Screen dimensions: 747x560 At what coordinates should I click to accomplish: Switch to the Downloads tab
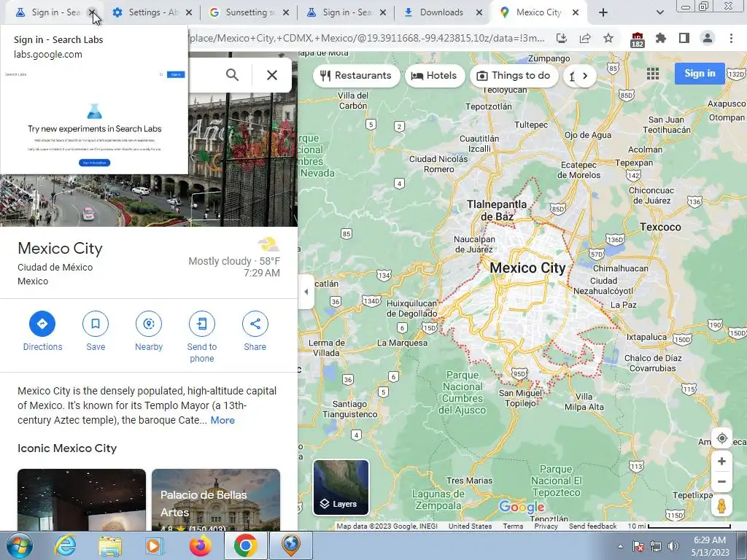coord(441,12)
